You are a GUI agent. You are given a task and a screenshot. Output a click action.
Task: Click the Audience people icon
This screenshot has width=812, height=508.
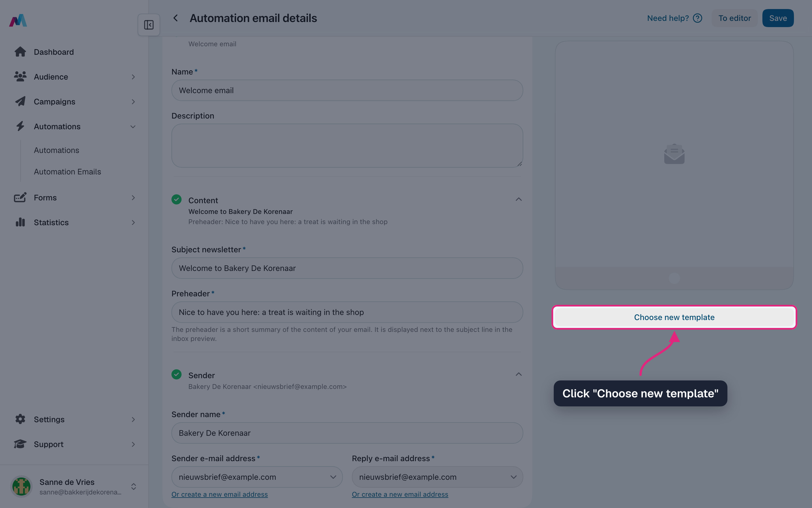click(x=20, y=77)
